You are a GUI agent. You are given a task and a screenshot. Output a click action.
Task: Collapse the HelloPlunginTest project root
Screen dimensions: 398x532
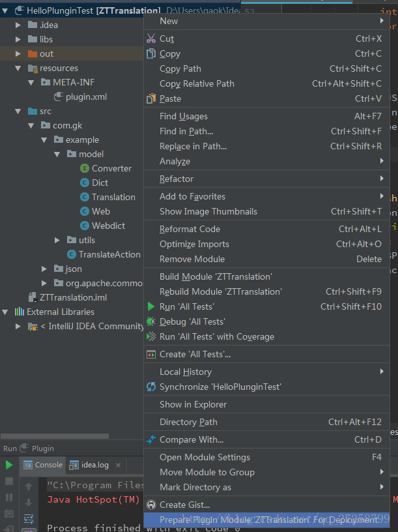click(x=5, y=11)
